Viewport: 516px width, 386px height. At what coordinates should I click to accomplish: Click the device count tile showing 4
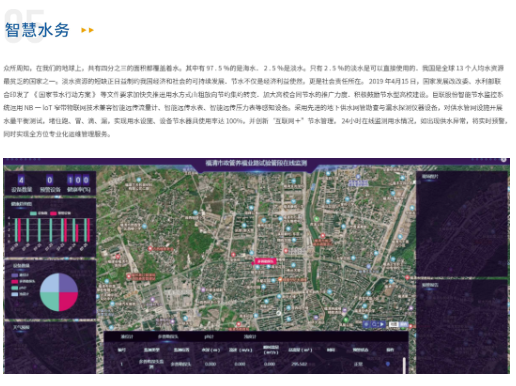(x=21, y=184)
